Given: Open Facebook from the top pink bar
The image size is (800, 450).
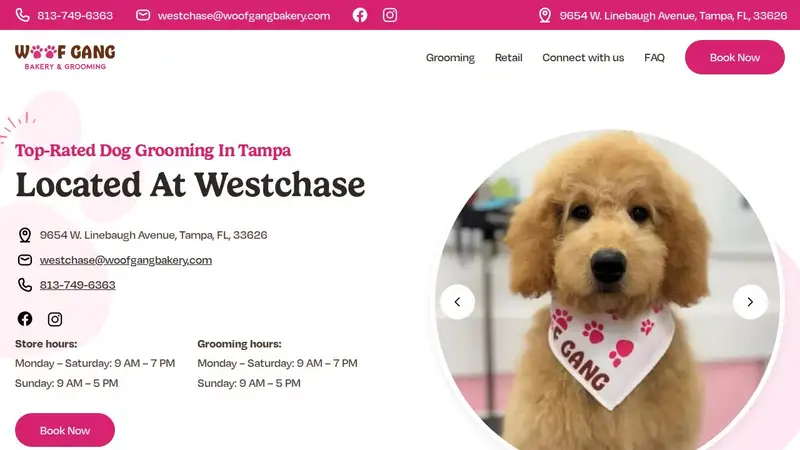Looking at the screenshot, I should click(x=360, y=15).
